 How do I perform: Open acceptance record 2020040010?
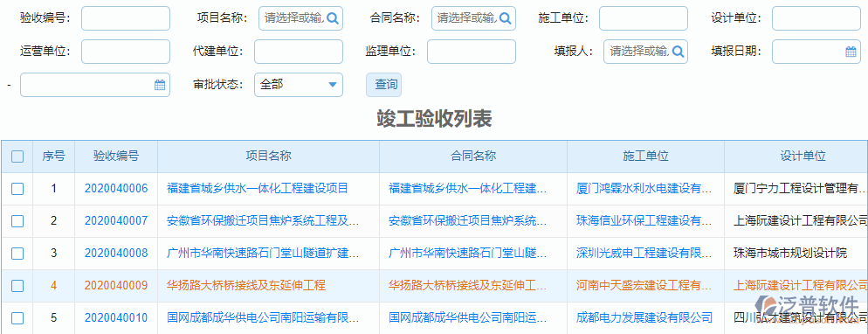click(116, 318)
